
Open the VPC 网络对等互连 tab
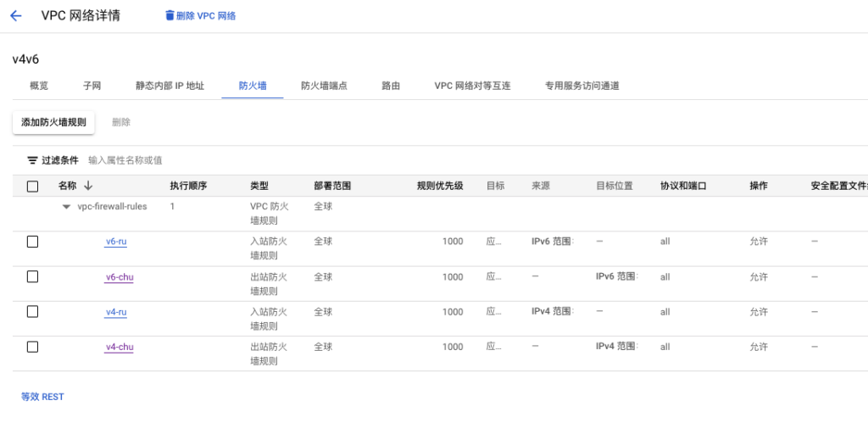472,86
